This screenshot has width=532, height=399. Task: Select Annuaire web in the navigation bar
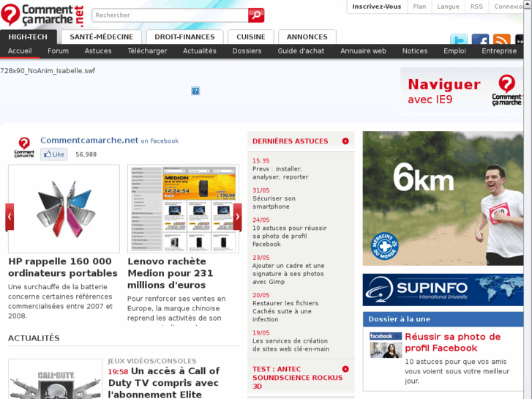coord(363,51)
